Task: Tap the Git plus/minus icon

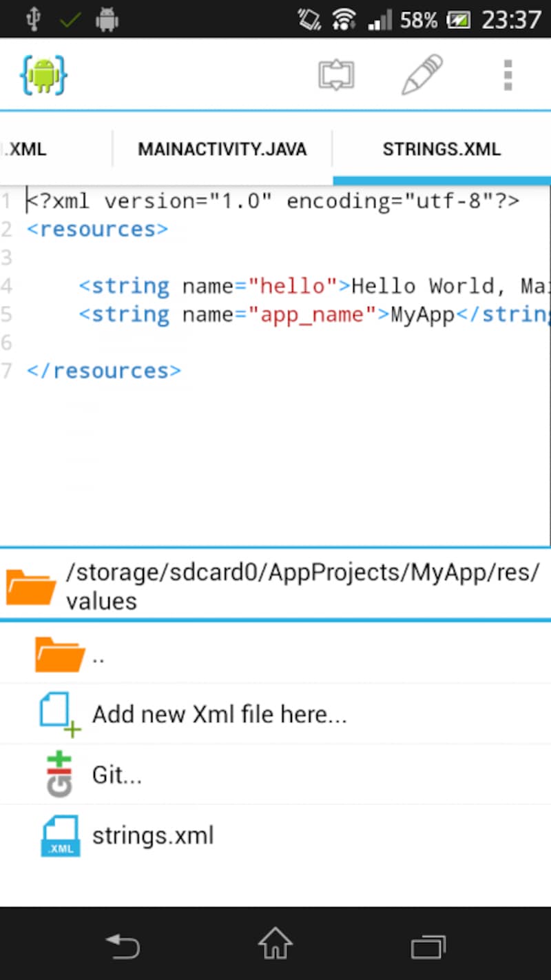Action: 59,775
